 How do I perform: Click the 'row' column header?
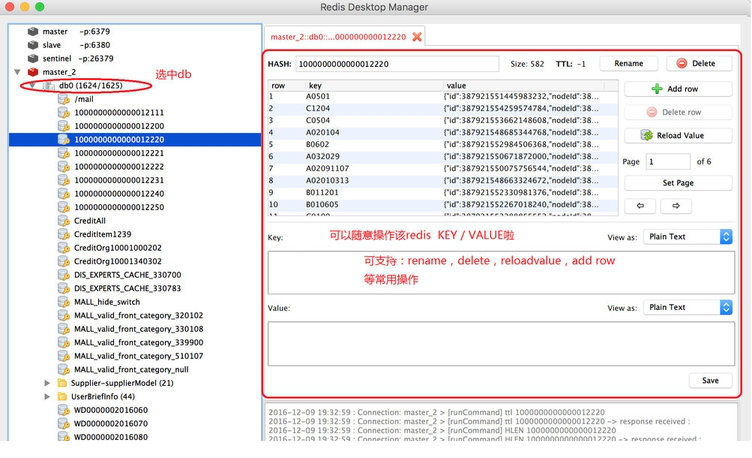click(x=286, y=85)
